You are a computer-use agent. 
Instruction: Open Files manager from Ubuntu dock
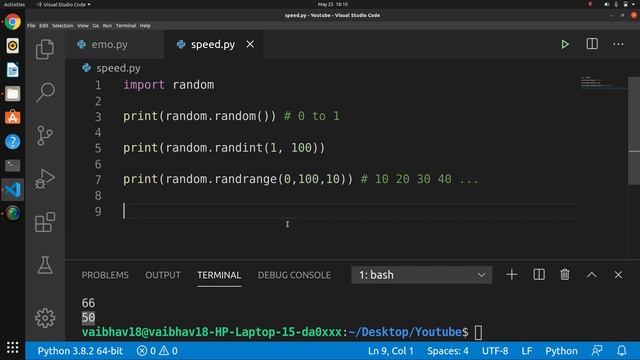[x=13, y=93]
